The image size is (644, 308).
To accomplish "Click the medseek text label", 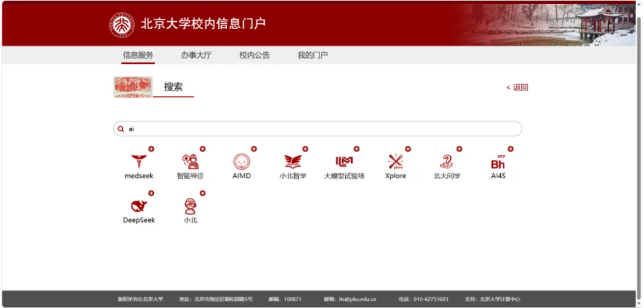I will click(x=139, y=176).
